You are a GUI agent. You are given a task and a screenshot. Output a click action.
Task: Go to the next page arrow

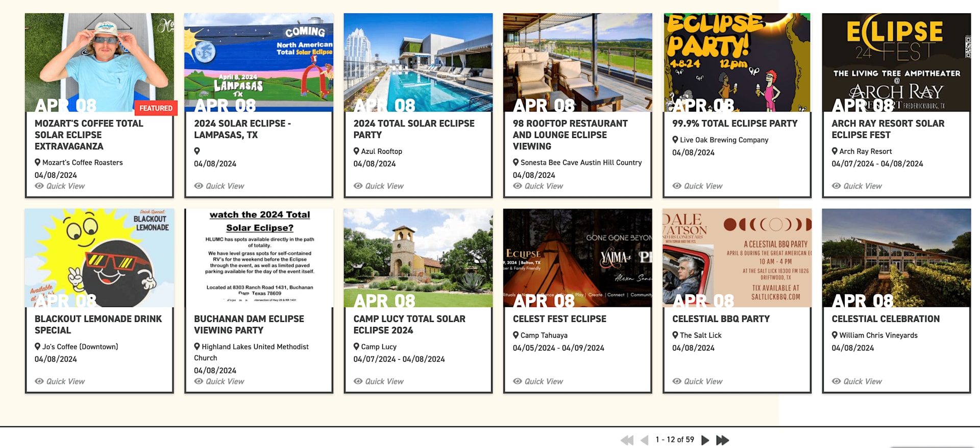705,440
